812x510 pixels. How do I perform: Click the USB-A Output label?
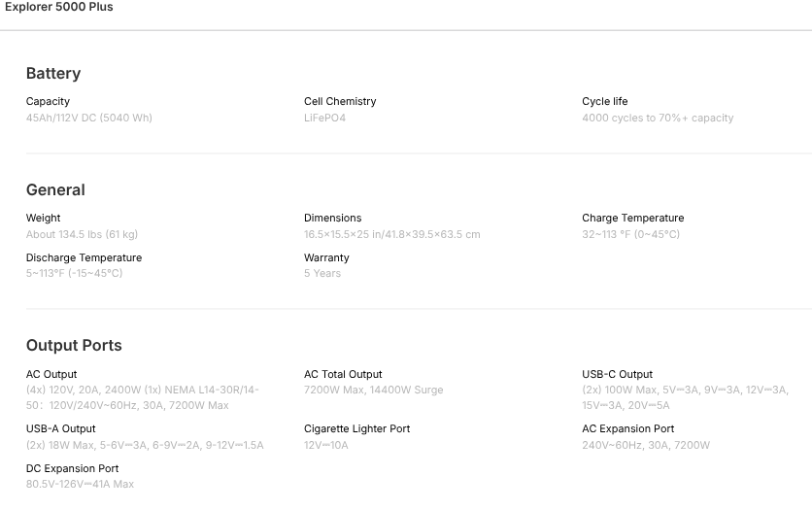point(61,428)
